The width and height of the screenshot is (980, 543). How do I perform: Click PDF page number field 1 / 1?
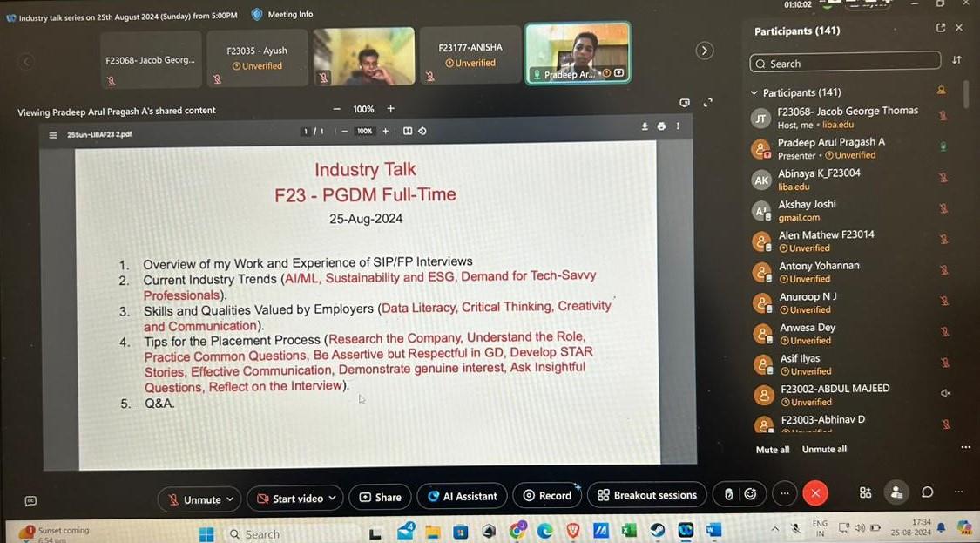[x=313, y=132]
